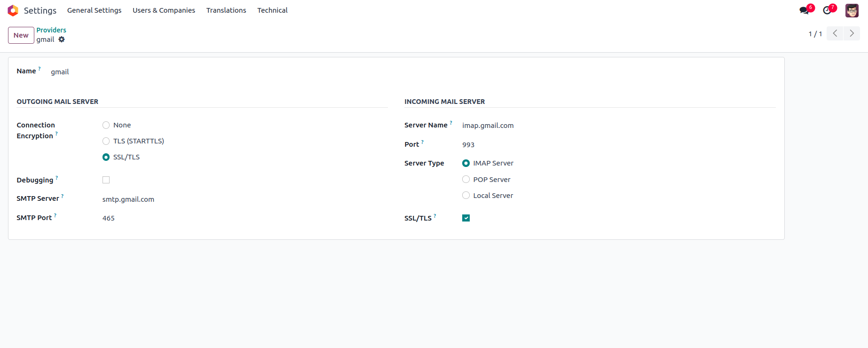Expand the Translations menu
Screen dimensions: 868x348
click(226, 10)
